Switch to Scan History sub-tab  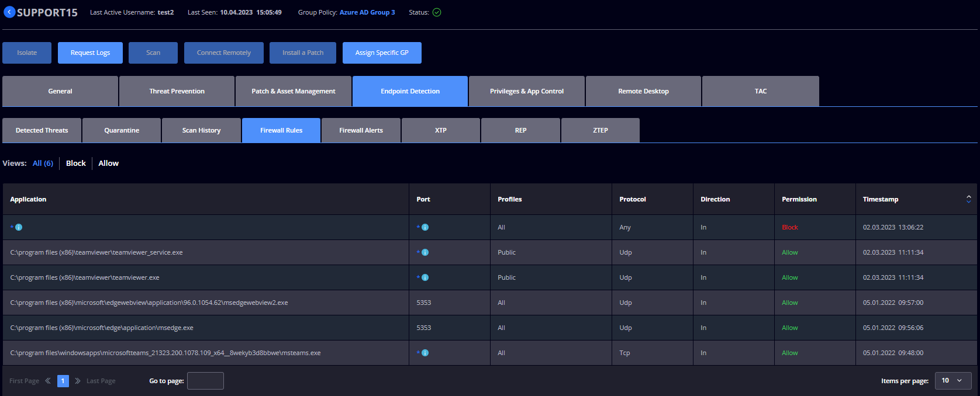click(x=201, y=130)
